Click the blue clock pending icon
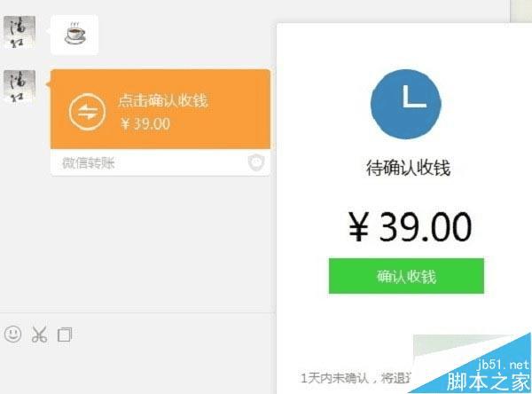 point(406,105)
